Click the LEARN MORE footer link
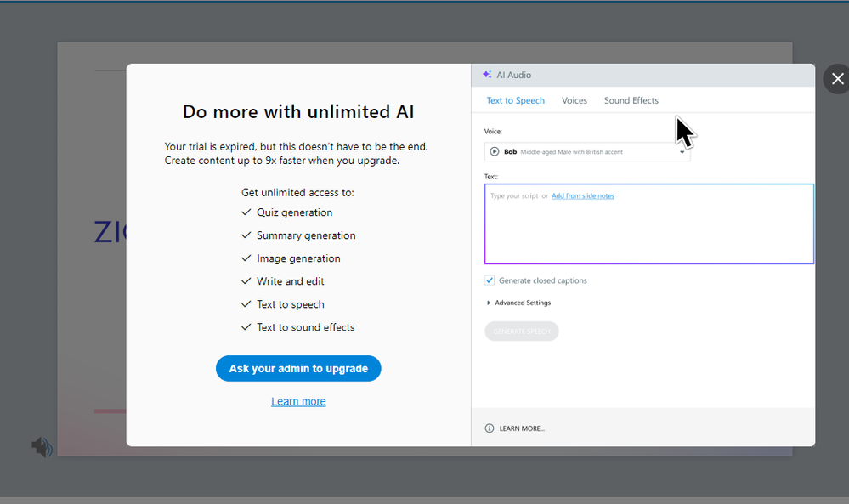Image resolution: width=849 pixels, height=504 pixels. point(522,428)
